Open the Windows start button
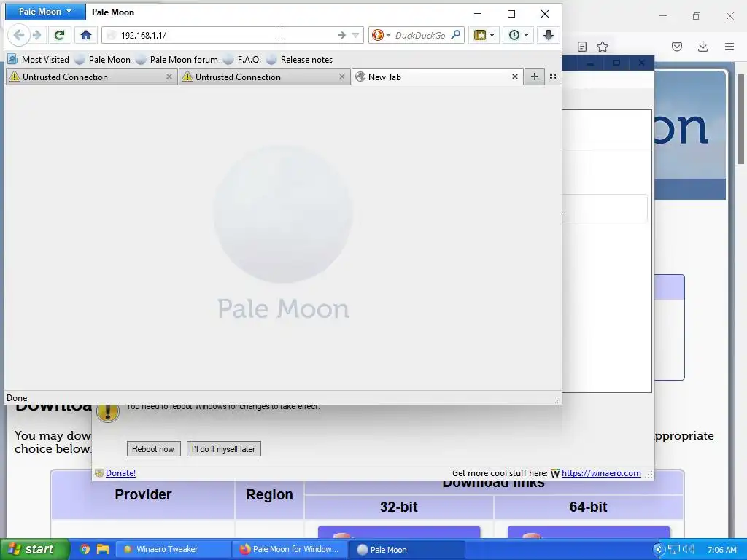Viewport: 747px width, 560px height. [34, 549]
